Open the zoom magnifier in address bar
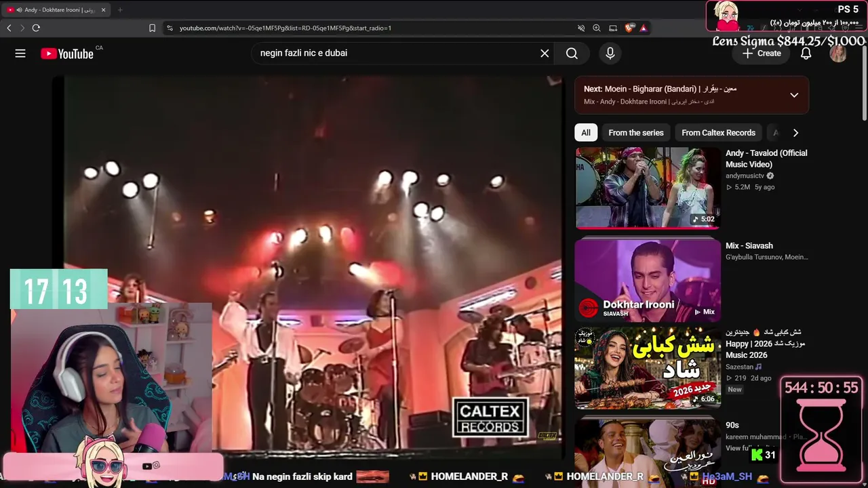The height and width of the screenshot is (488, 868). click(x=597, y=28)
